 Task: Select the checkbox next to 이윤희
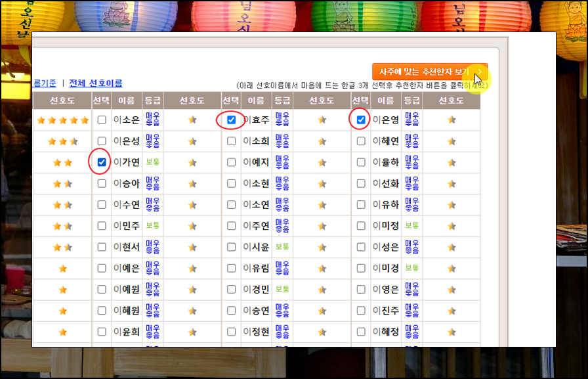click(x=102, y=332)
